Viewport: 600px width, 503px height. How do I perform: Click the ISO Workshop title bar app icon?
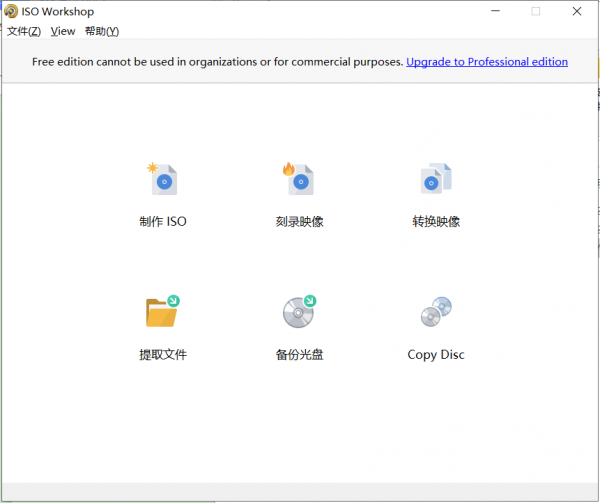click(11, 11)
